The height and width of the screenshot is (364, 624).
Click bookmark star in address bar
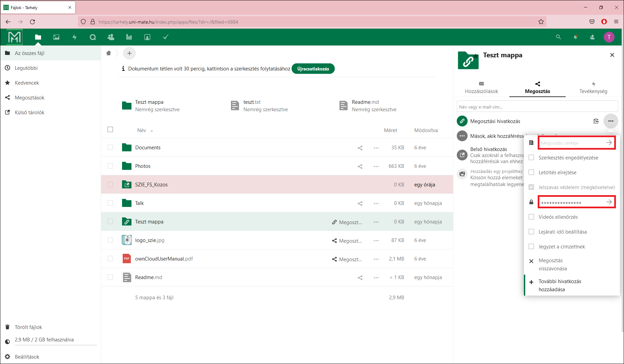point(541,22)
